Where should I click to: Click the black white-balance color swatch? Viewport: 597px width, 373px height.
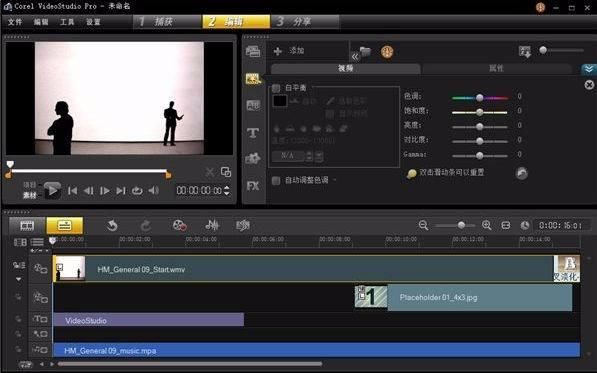tap(280, 101)
